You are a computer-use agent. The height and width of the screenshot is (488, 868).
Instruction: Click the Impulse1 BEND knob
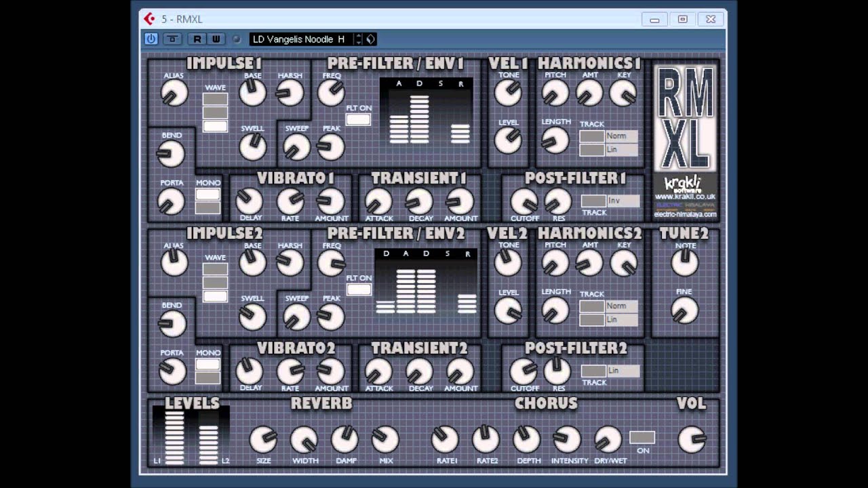pos(171,153)
